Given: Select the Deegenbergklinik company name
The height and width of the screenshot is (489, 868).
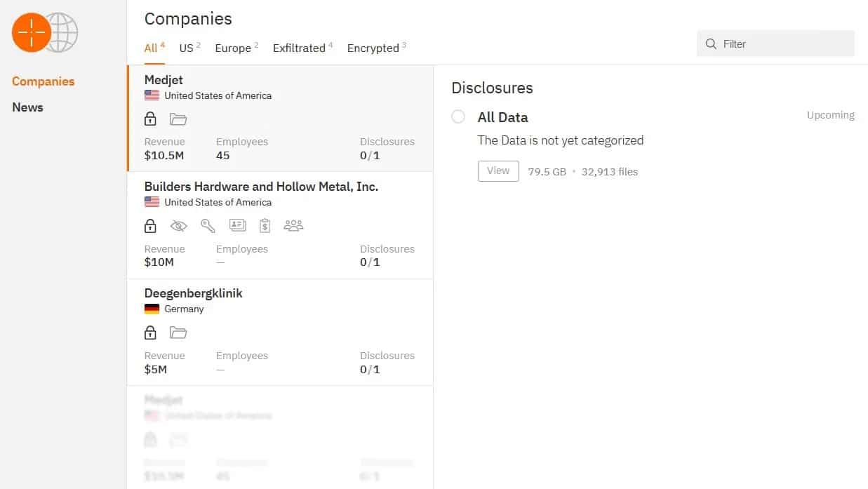Looking at the screenshot, I should tap(193, 293).
